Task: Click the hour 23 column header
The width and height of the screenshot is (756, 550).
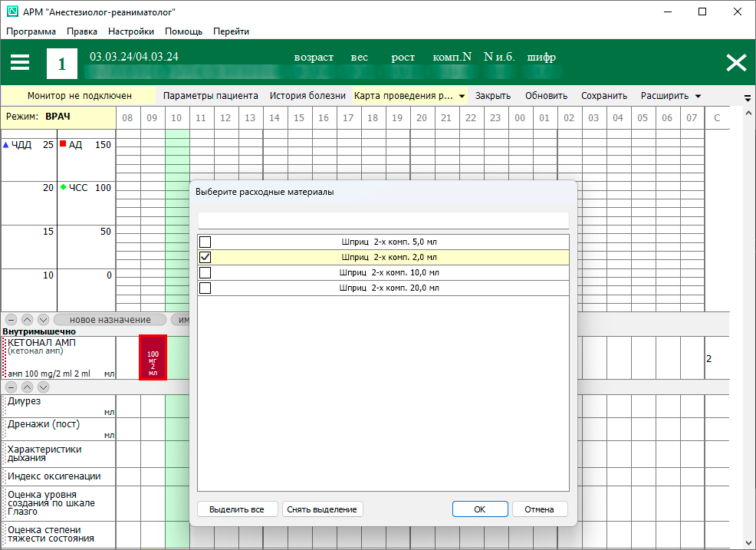Action: coord(495,117)
